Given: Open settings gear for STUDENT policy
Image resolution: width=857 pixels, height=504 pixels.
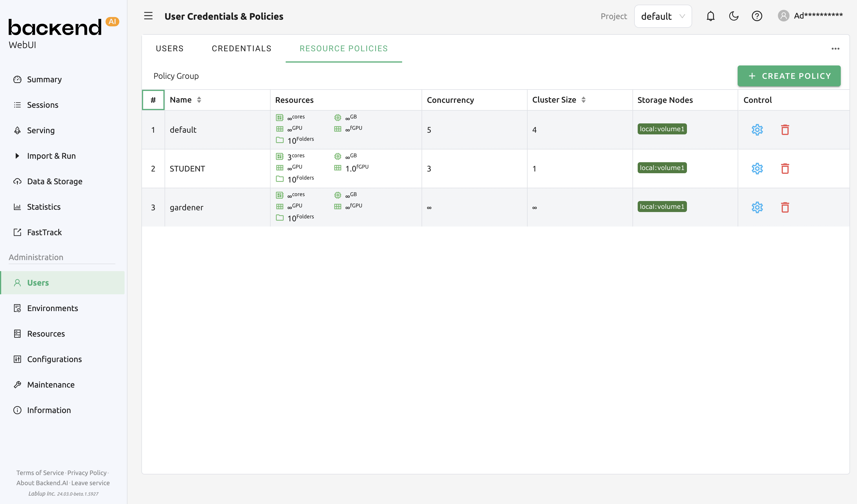Looking at the screenshot, I should tap(757, 168).
